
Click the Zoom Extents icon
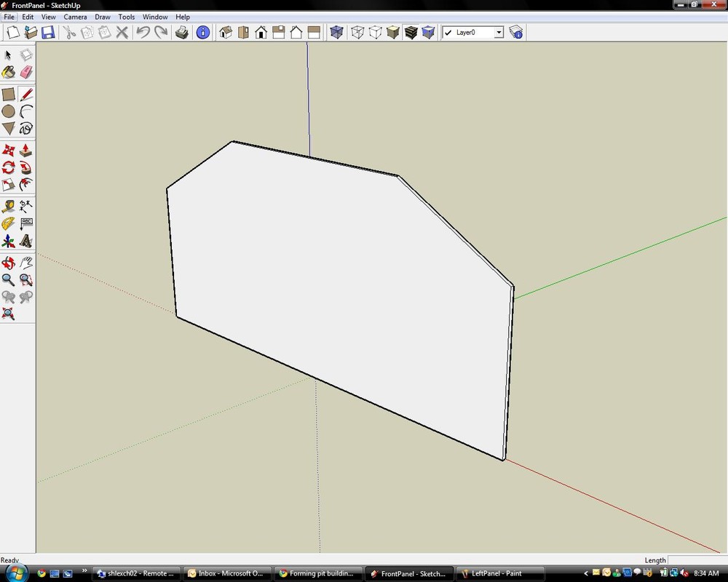[9, 314]
